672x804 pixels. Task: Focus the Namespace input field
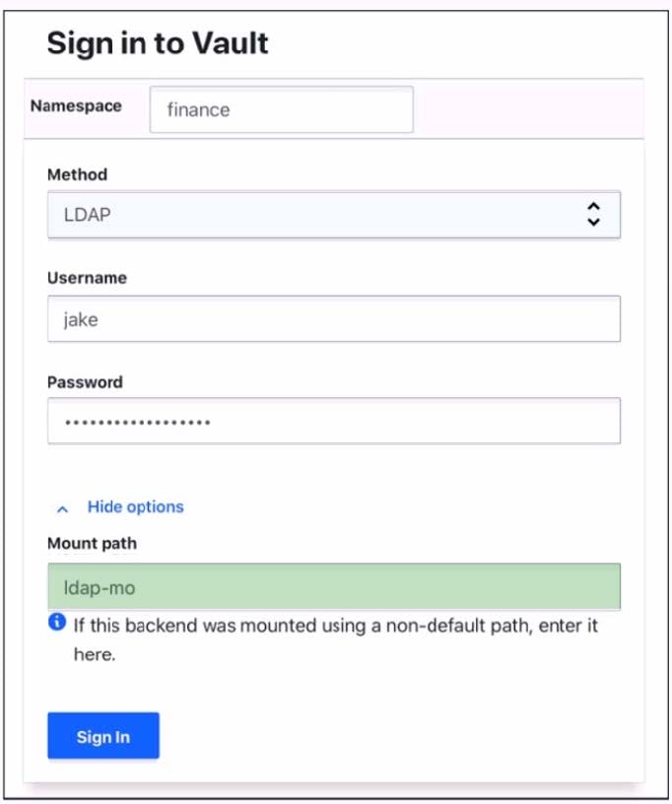281,109
